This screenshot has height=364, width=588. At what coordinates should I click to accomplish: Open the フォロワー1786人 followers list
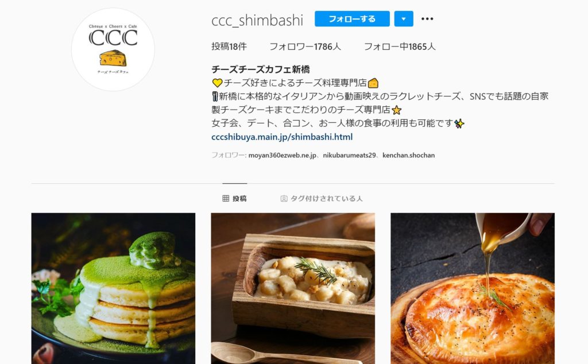[305, 47]
